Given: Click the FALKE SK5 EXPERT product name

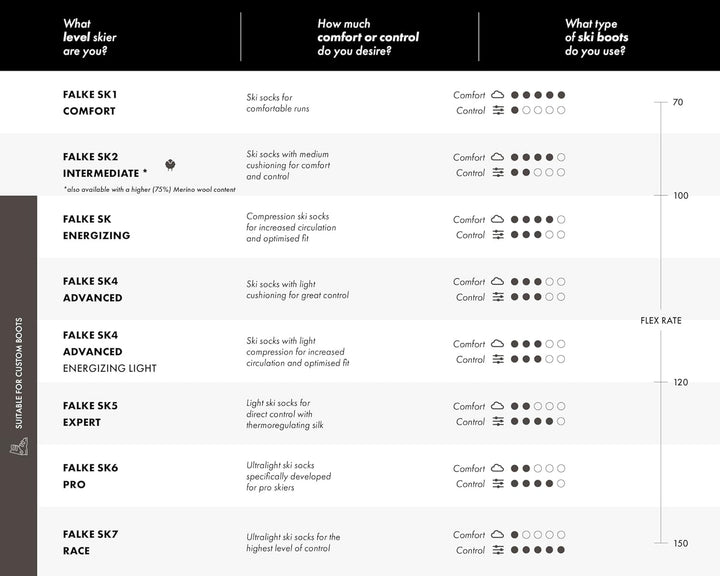Looking at the screenshot, I should coord(90,414).
